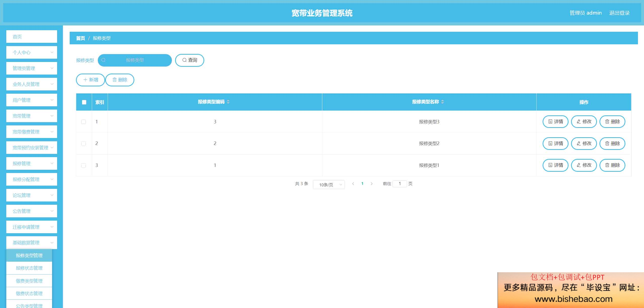Expand the 管理员管理 menu

click(x=32, y=68)
